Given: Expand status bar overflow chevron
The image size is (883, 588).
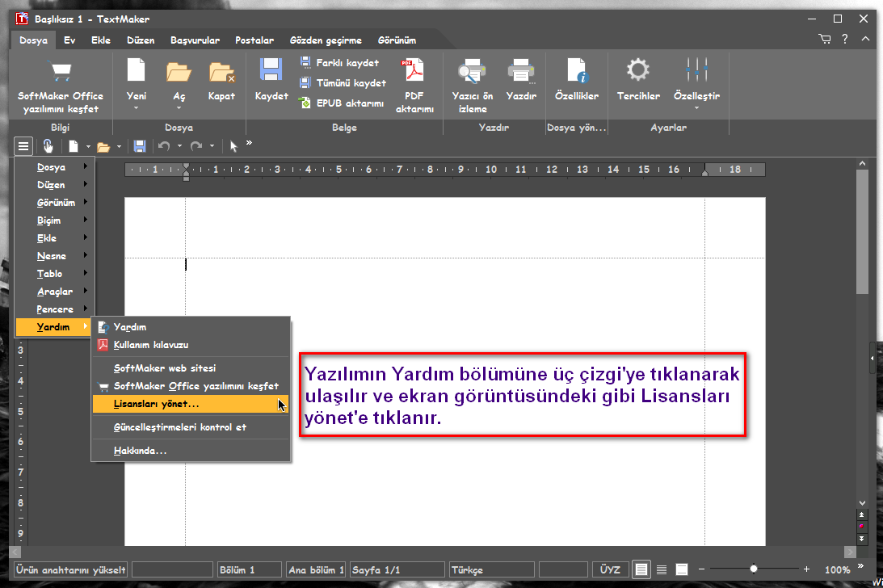Looking at the screenshot, I should 861,566.
